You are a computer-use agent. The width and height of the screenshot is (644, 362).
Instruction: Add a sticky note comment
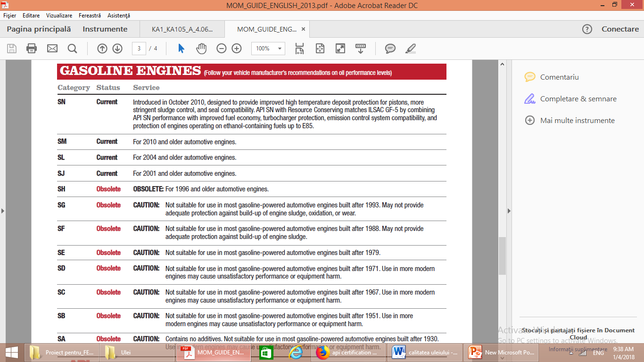coord(390,49)
